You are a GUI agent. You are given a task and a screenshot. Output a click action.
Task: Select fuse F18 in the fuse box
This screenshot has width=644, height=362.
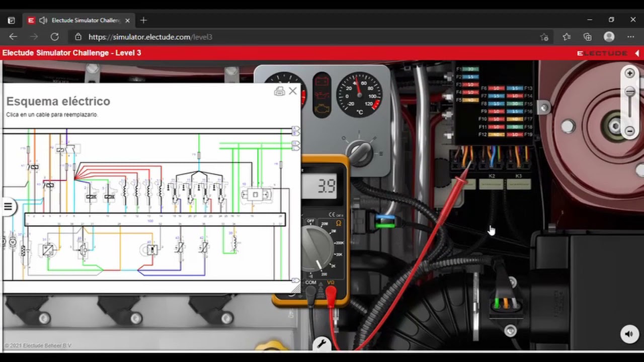515,127
